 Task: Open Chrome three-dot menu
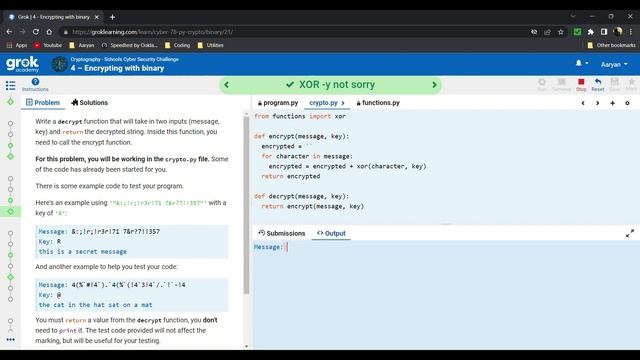tap(631, 32)
